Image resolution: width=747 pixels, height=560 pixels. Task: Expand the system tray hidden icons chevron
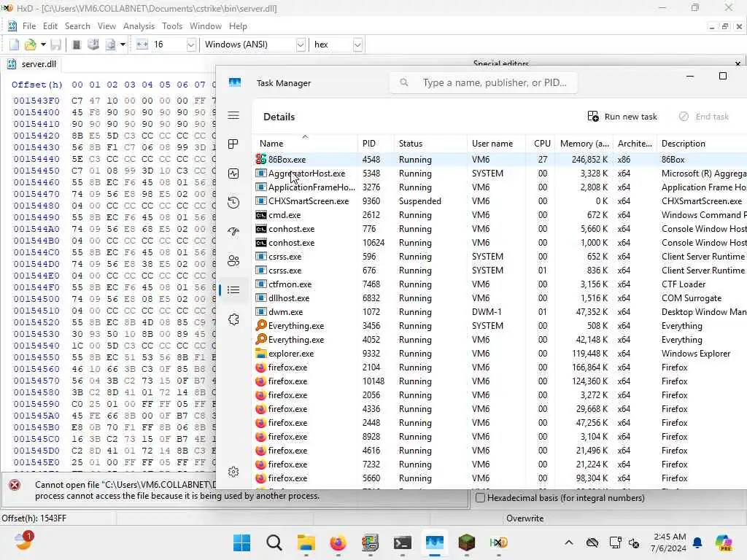pos(569,542)
